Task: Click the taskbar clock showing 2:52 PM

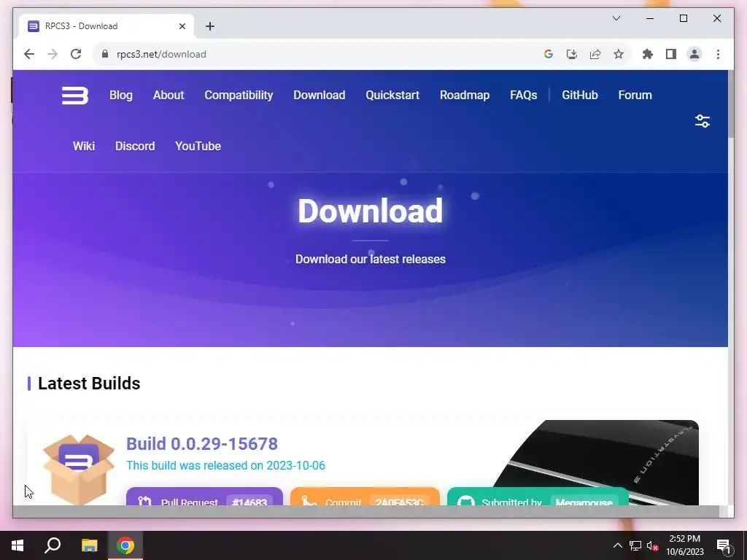Action: (684, 545)
